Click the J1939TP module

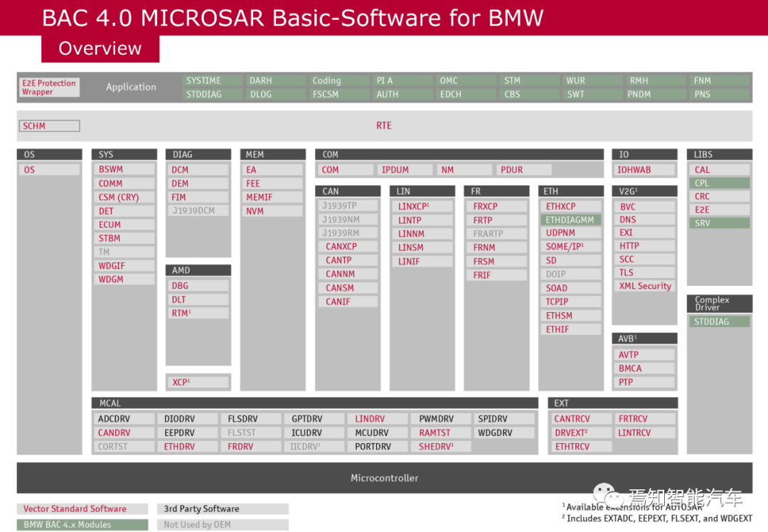point(348,206)
